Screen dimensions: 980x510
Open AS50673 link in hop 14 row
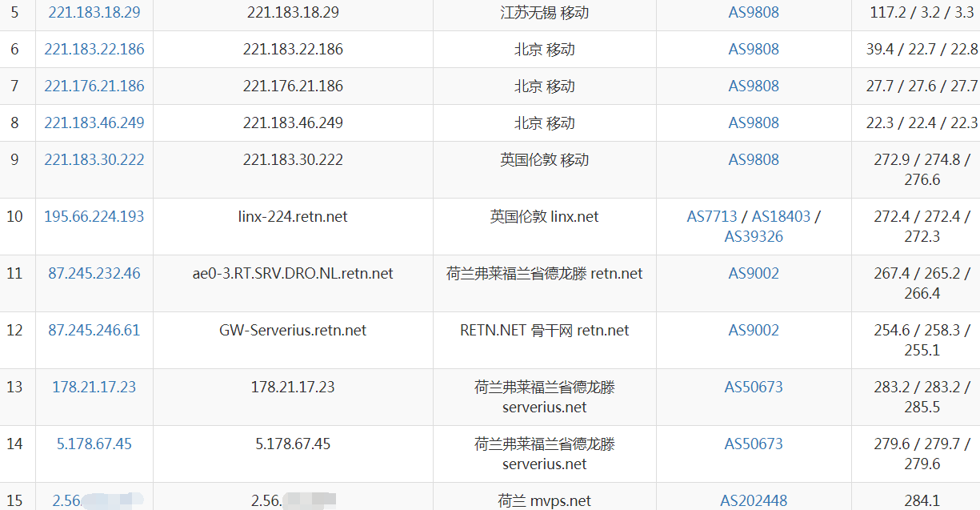coord(754,444)
